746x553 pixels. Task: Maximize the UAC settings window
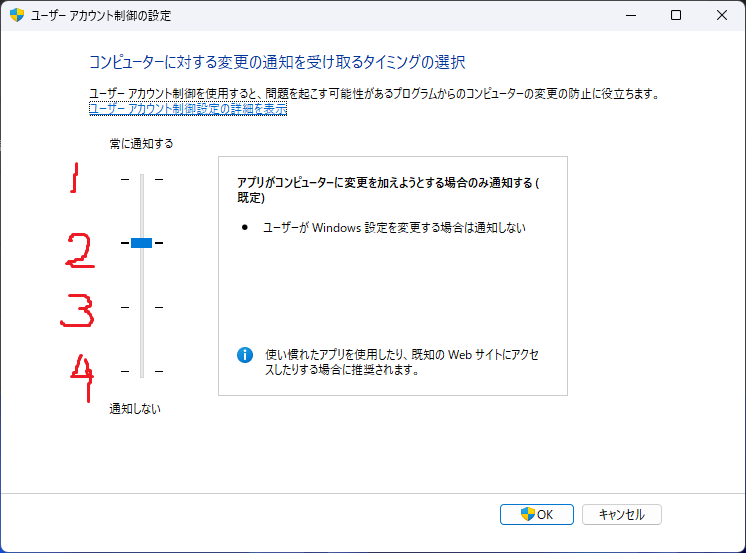(x=676, y=15)
